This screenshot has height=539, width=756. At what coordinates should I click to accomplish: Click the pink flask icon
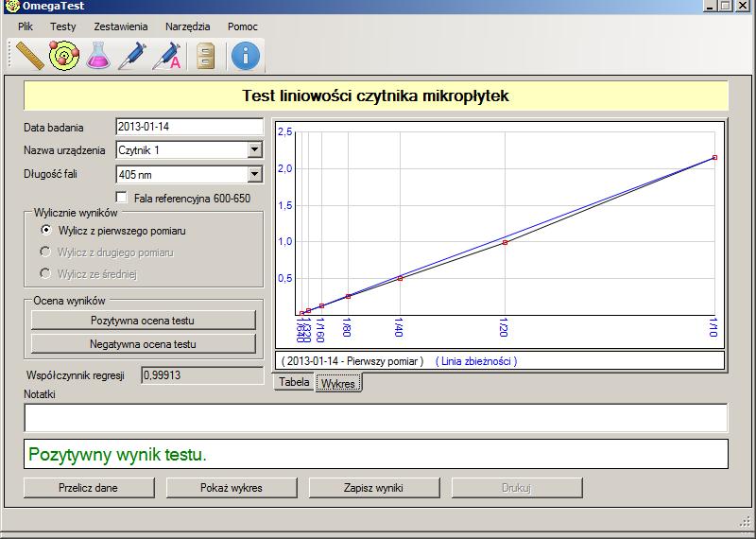click(x=98, y=56)
